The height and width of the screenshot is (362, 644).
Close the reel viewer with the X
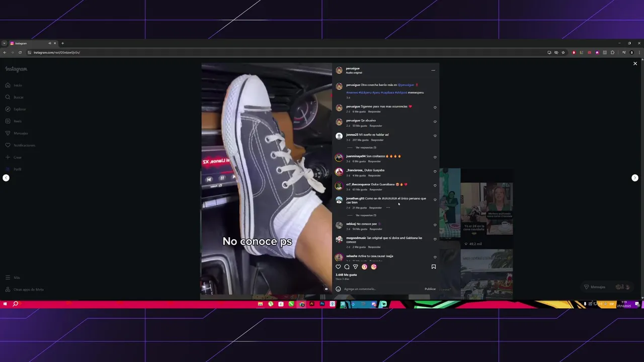pos(635,64)
